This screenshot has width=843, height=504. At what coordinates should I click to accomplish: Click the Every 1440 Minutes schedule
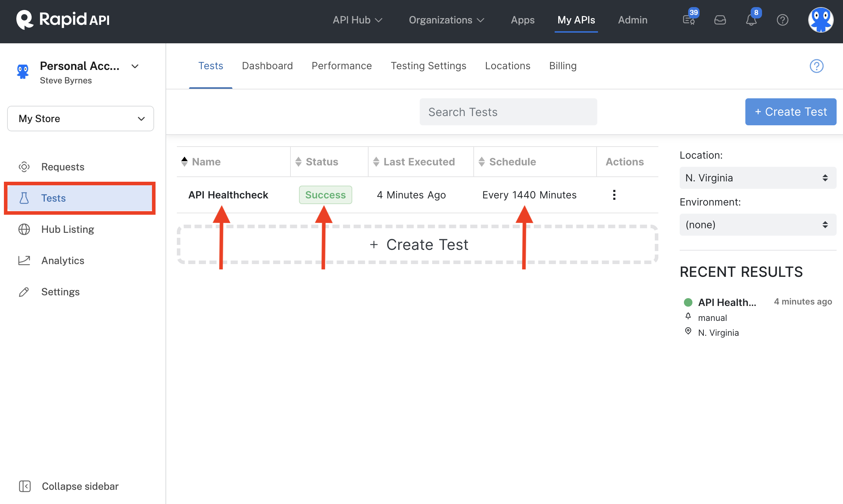tap(529, 195)
